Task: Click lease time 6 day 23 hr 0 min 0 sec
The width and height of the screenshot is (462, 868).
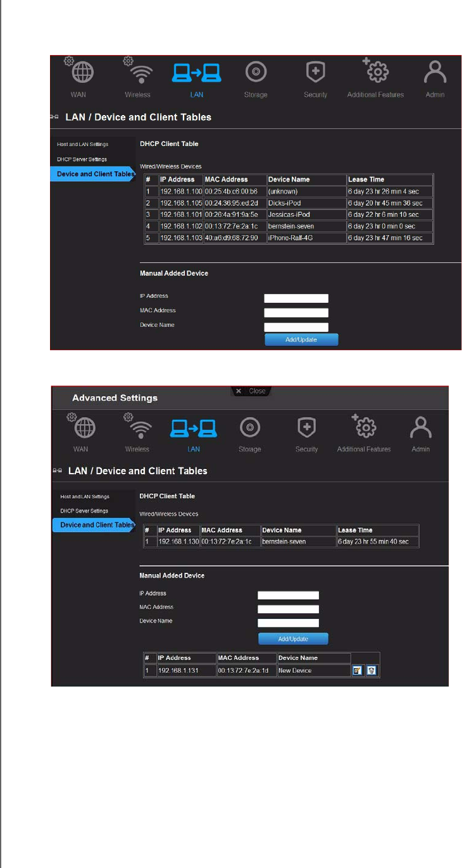Action: [390, 226]
